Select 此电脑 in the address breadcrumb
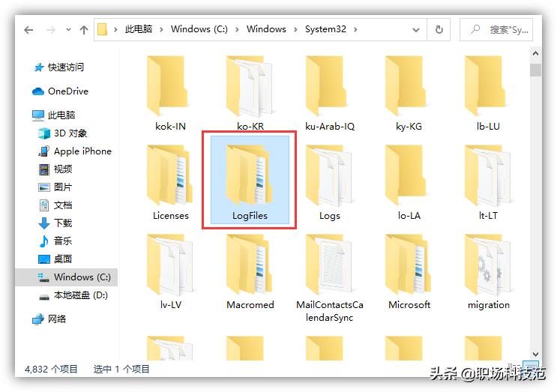 coord(139,29)
